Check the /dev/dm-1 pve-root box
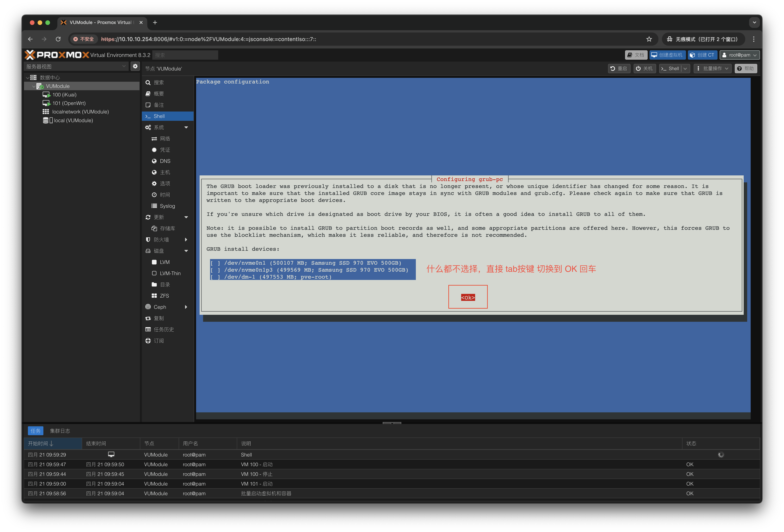Screen dimensions: 784x532 pos(215,277)
